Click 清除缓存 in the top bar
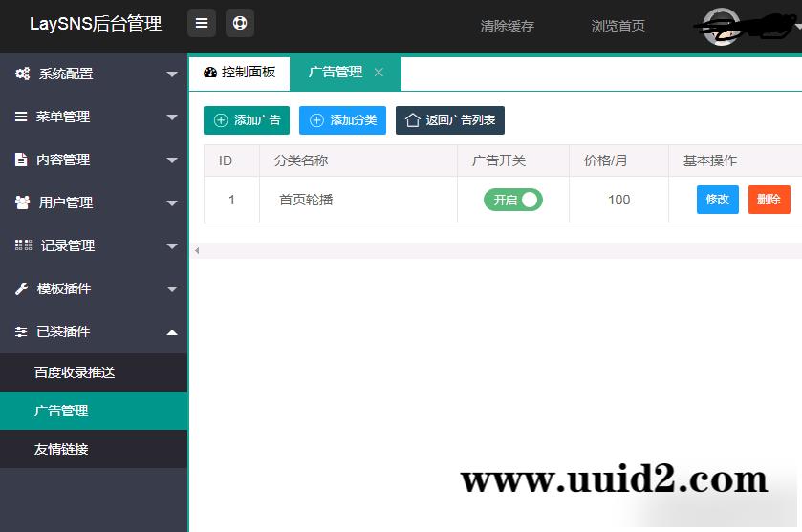Viewport: 802px width, 532px height. click(x=507, y=26)
